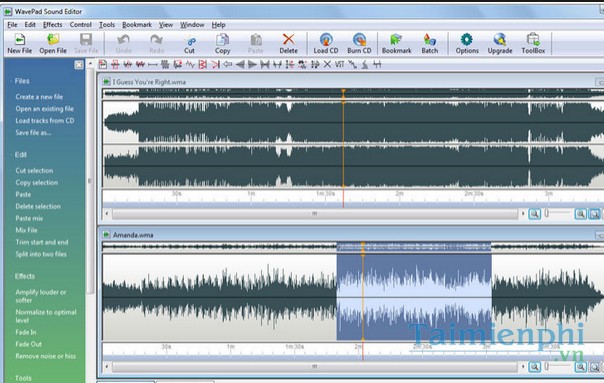Click the Copy toolbar icon

point(222,43)
